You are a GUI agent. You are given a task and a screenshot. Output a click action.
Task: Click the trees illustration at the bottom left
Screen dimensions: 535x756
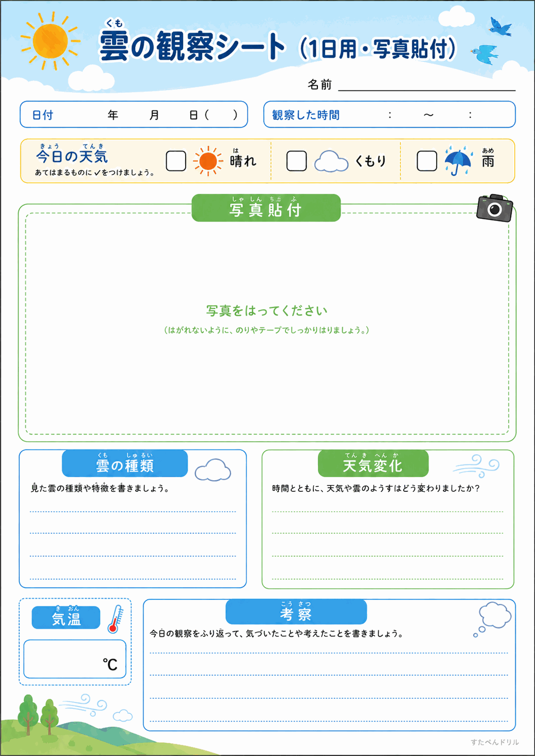[x=39, y=715]
